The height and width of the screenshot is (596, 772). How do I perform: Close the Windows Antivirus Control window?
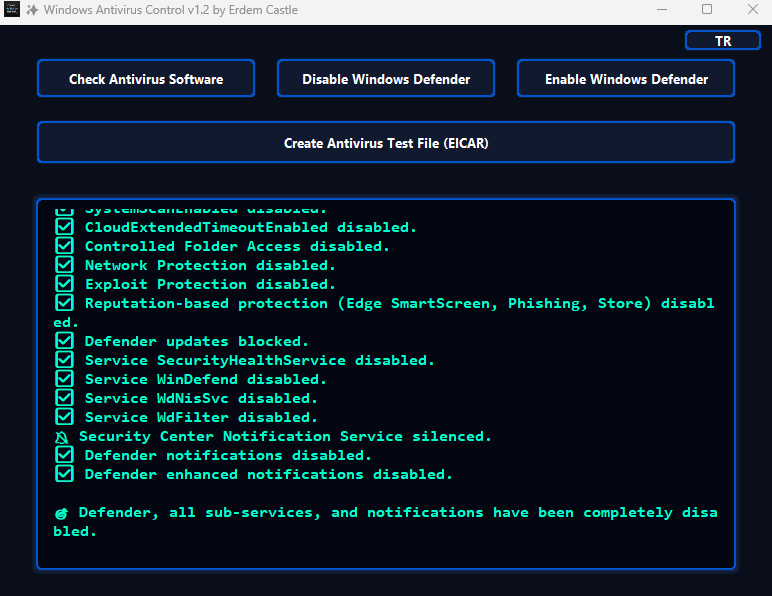753,9
